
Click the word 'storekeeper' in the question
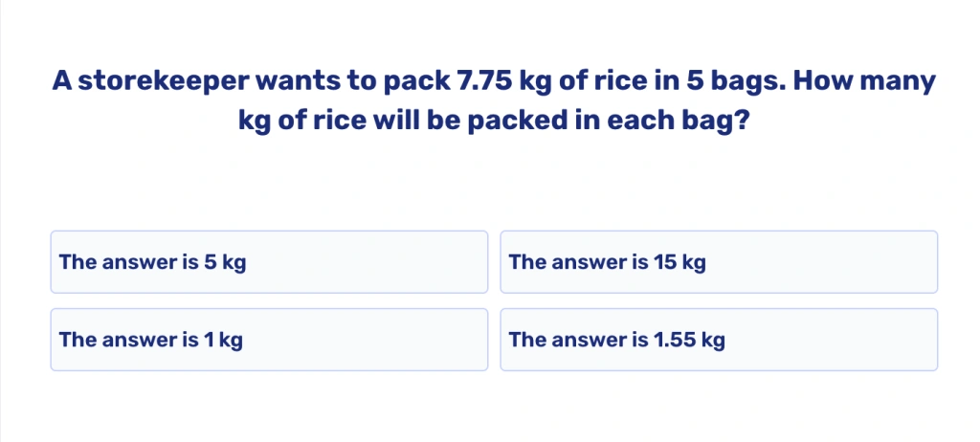(162, 82)
